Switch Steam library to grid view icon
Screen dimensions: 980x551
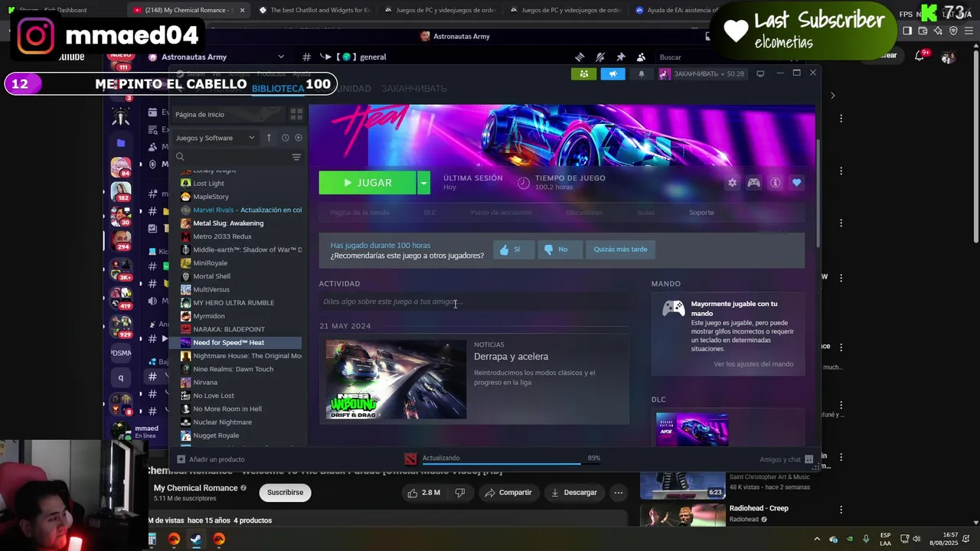click(296, 114)
